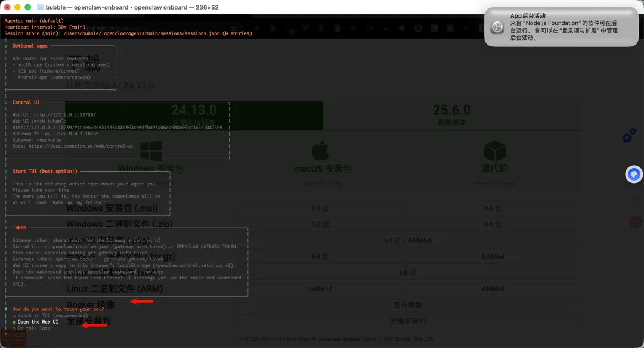Click the "macOS app (system + notifications)" line
The height and width of the screenshot is (348, 644).
tap(61, 64)
